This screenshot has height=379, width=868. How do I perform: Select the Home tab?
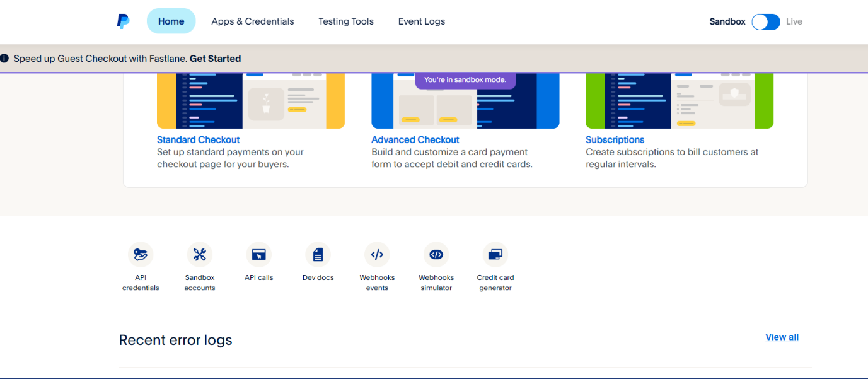(x=171, y=21)
